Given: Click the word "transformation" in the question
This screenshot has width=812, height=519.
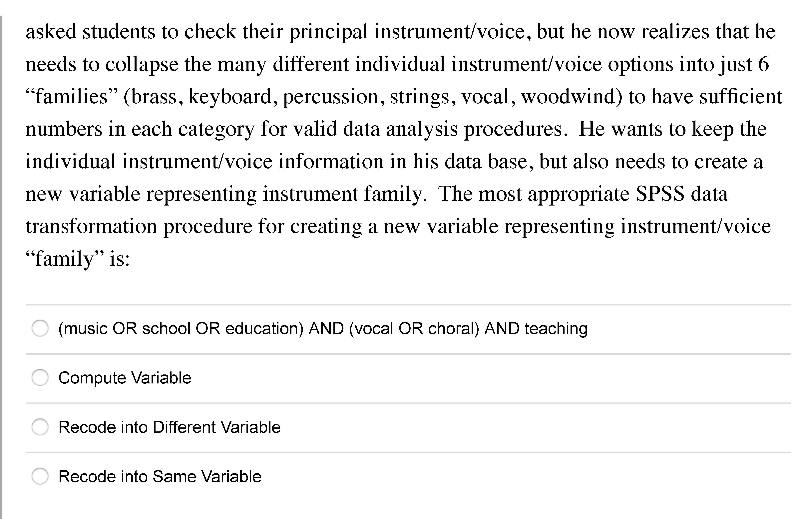Looking at the screenshot, I should tap(91, 226).
